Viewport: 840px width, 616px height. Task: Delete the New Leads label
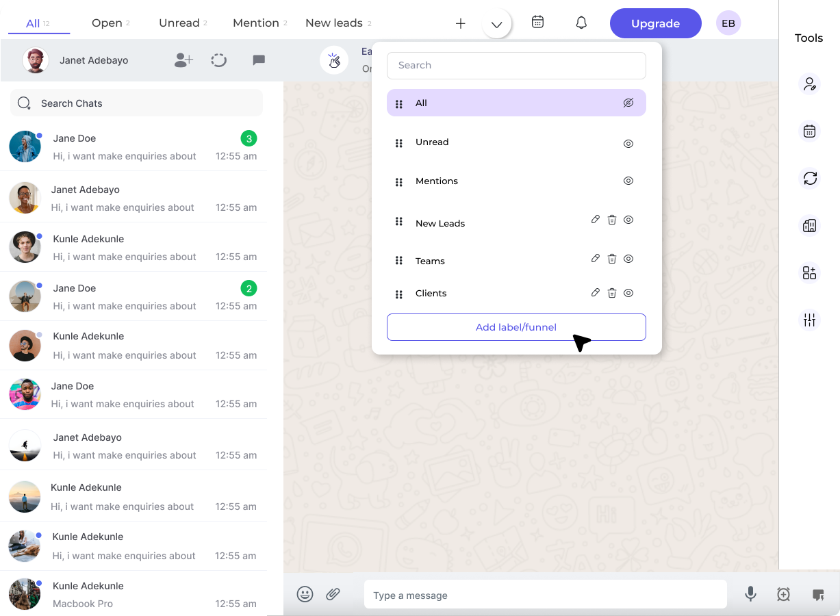click(612, 220)
